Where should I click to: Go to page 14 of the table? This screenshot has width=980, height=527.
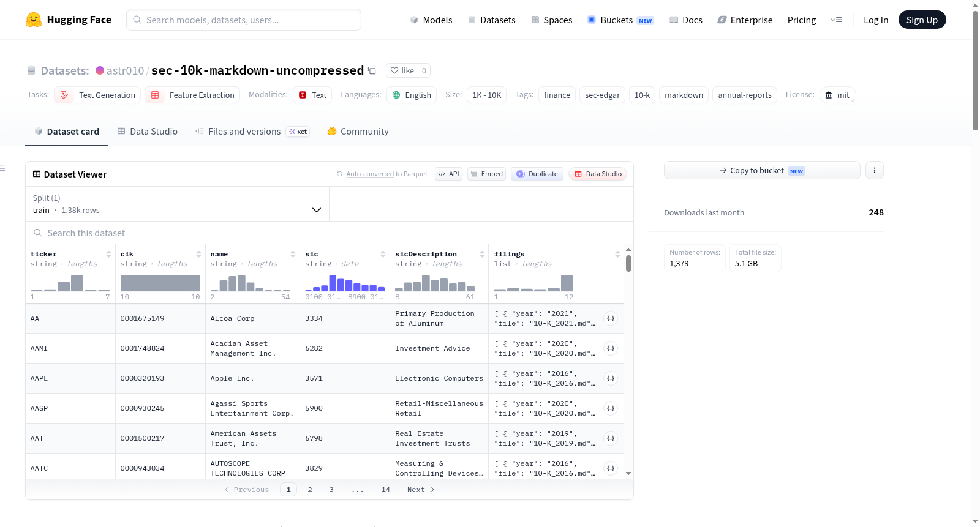(386, 490)
